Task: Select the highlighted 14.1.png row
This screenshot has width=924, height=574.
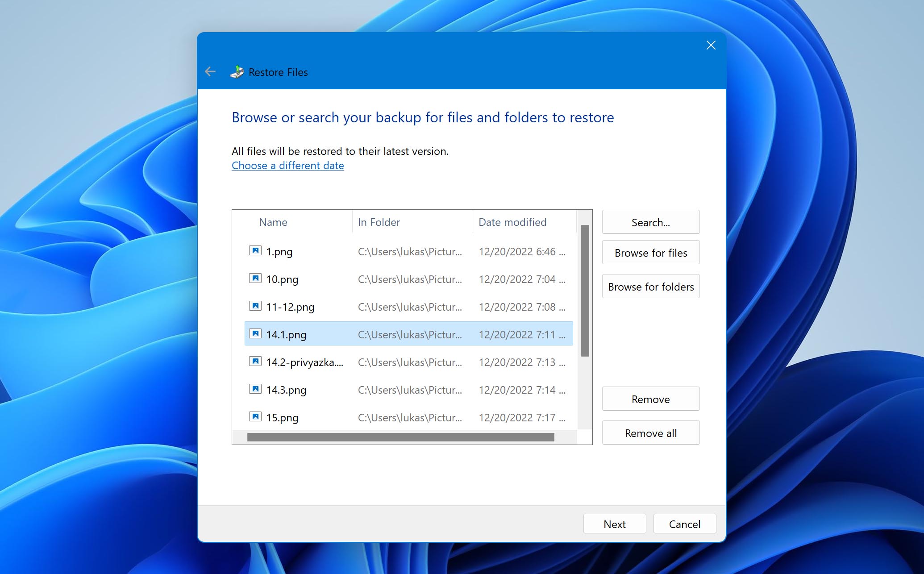Action: coord(408,333)
